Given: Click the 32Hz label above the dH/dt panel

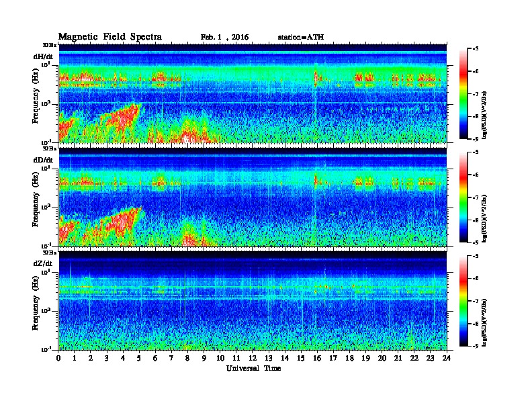Looking at the screenshot, I should coord(50,45).
